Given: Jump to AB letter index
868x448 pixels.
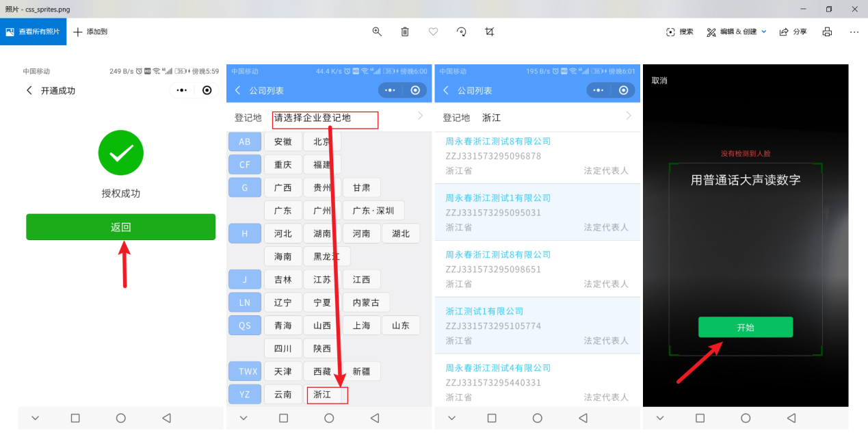Looking at the screenshot, I should tap(245, 142).
